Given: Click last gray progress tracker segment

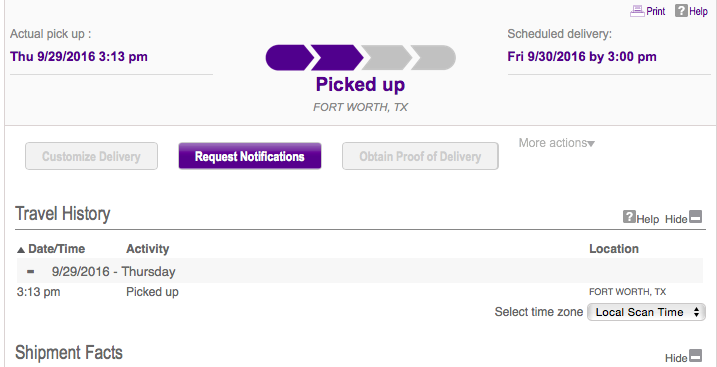Looking at the screenshot, I should [x=433, y=58].
